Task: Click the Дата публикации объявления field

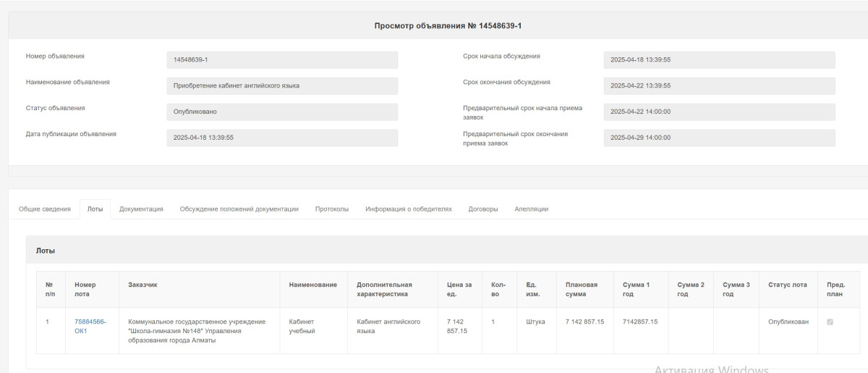Action: pyautogui.click(x=282, y=138)
